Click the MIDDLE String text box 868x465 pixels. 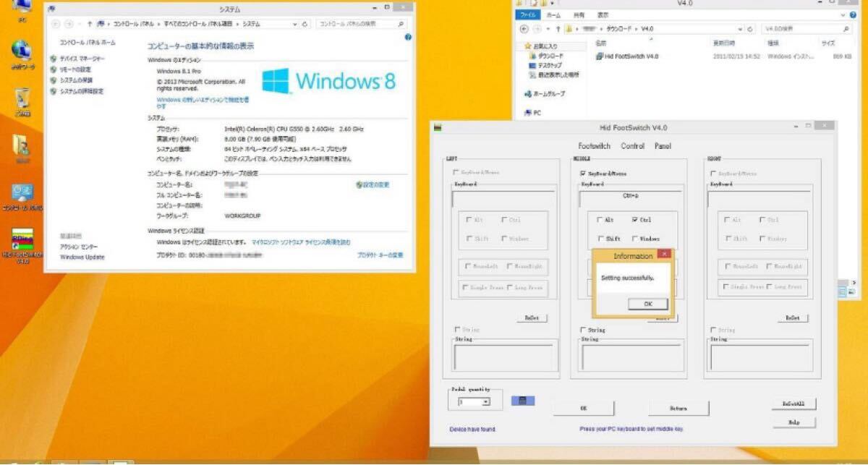[x=632, y=357]
